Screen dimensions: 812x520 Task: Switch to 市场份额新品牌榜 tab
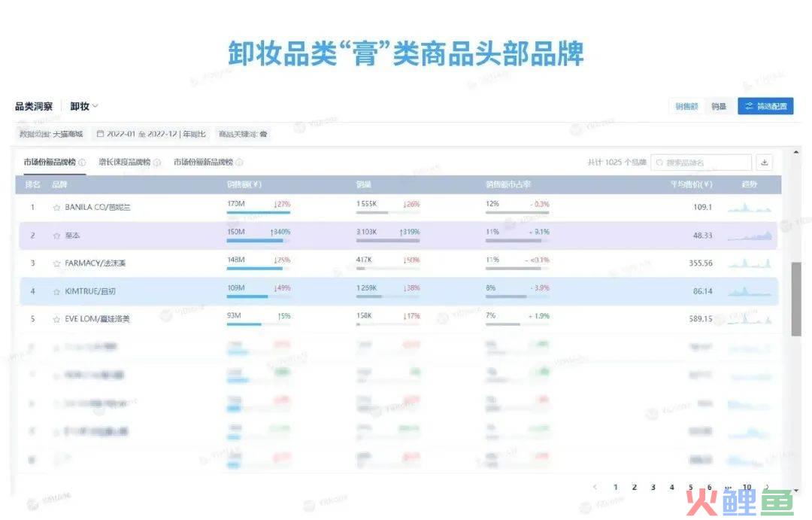coord(203,163)
